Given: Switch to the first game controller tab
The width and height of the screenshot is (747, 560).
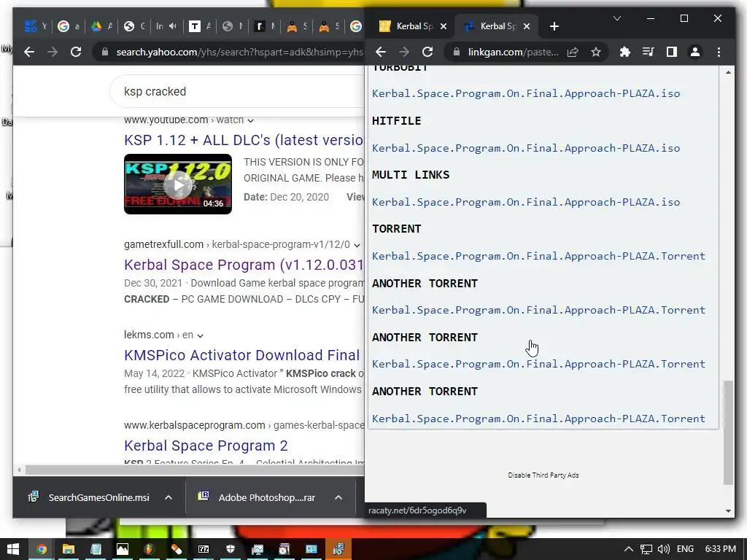Looking at the screenshot, I should click(x=297, y=26).
